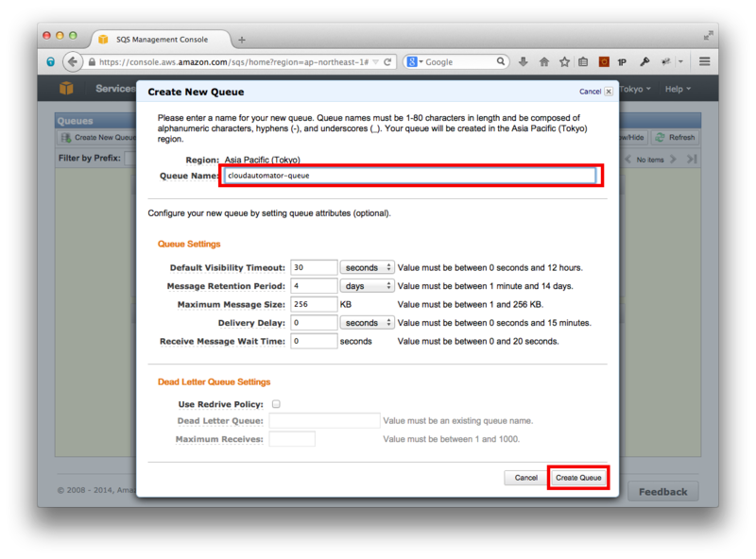Click the fullscreen arrows icon in title bar
756x559 pixels.
(708, 35)
